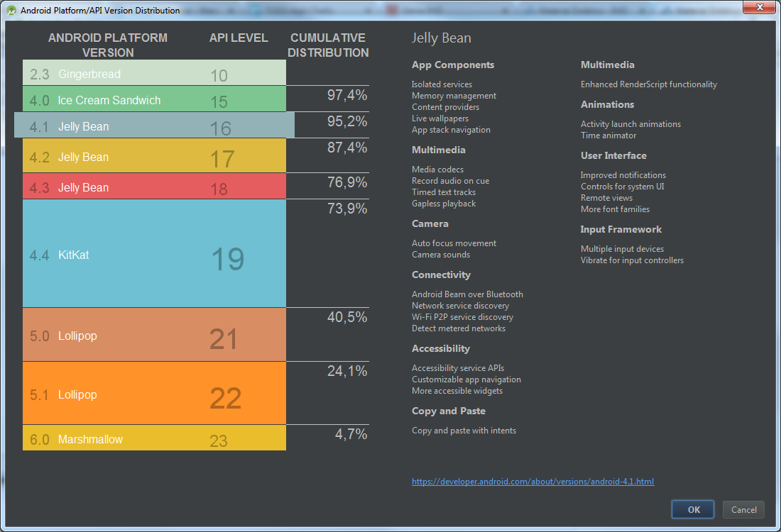Click the 73,9% cumulative distribution value
Viewport: 781px width, 532px height.
(346, 209)
